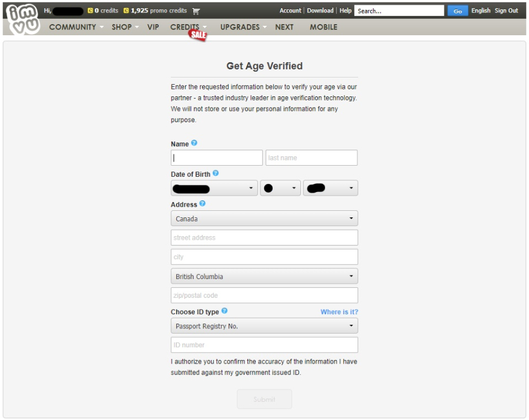Focus the last name input field
Image resolution: width=529 pixels, height=420 pixels.
click(312, 158)
